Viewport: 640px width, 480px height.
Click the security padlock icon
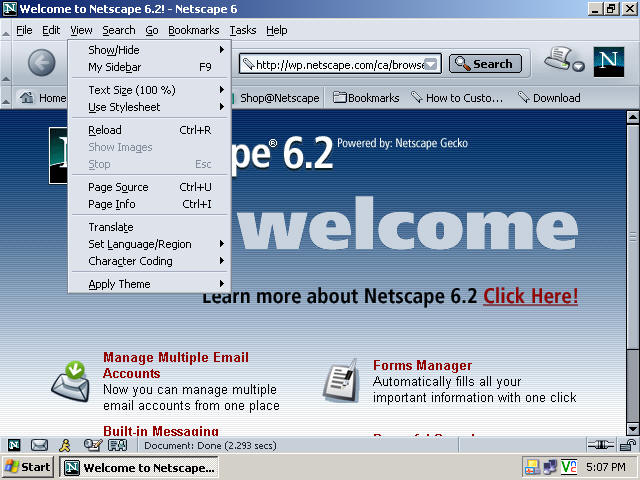coord(627,445)
